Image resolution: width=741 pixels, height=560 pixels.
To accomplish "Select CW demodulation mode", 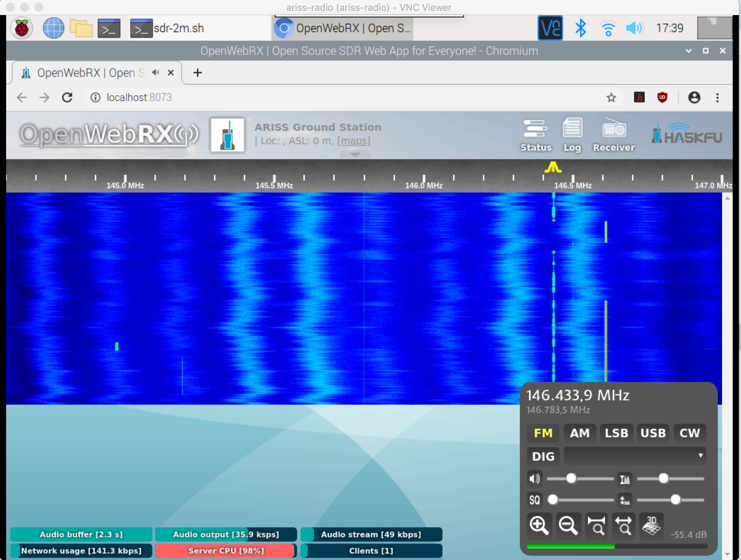I will point(689,433).
